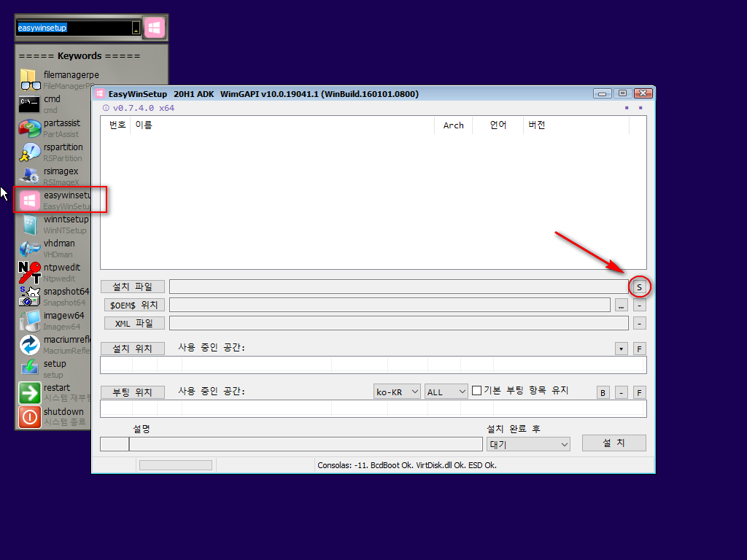Click the install file path field

tap(399, 287)
